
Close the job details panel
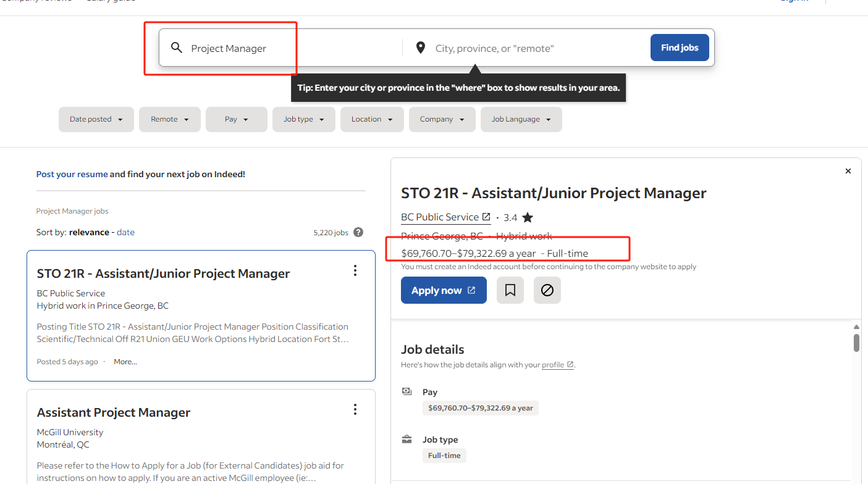848,171
